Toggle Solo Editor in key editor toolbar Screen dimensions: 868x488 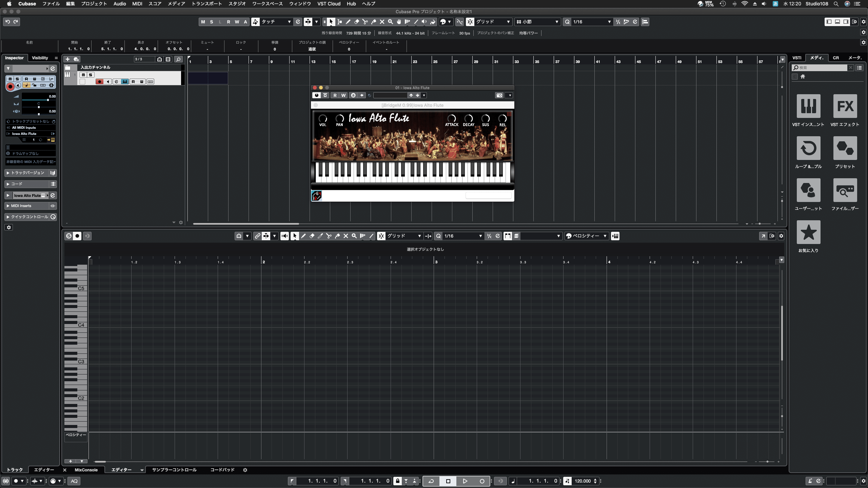coord(69,236)
